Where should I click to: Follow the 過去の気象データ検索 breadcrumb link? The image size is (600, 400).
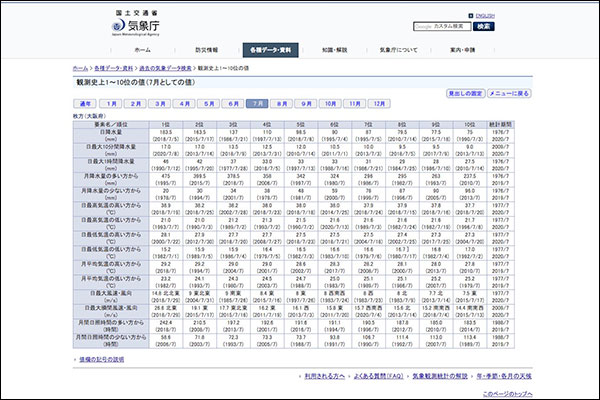click(162, 66)
